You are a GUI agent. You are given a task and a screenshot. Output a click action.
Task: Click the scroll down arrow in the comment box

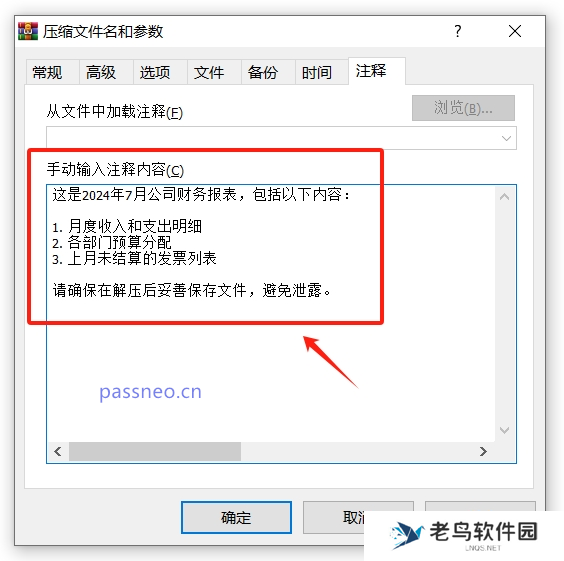(504, 430)
